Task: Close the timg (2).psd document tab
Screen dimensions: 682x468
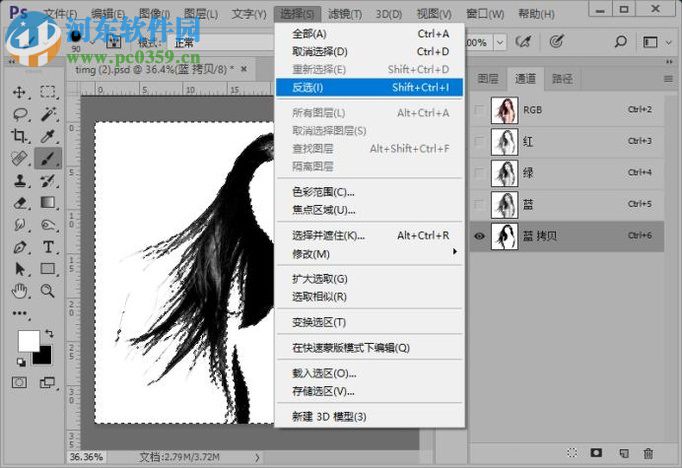Action: pos(244,69)
